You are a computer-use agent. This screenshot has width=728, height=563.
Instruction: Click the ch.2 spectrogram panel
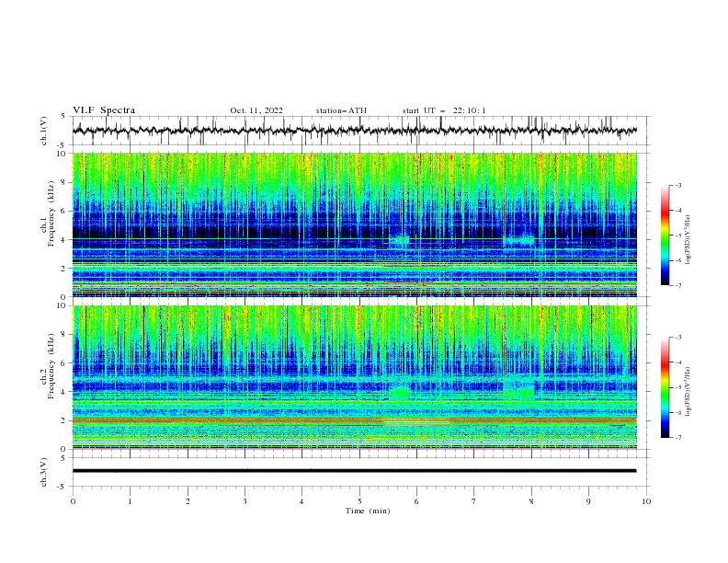coord(355,377)
